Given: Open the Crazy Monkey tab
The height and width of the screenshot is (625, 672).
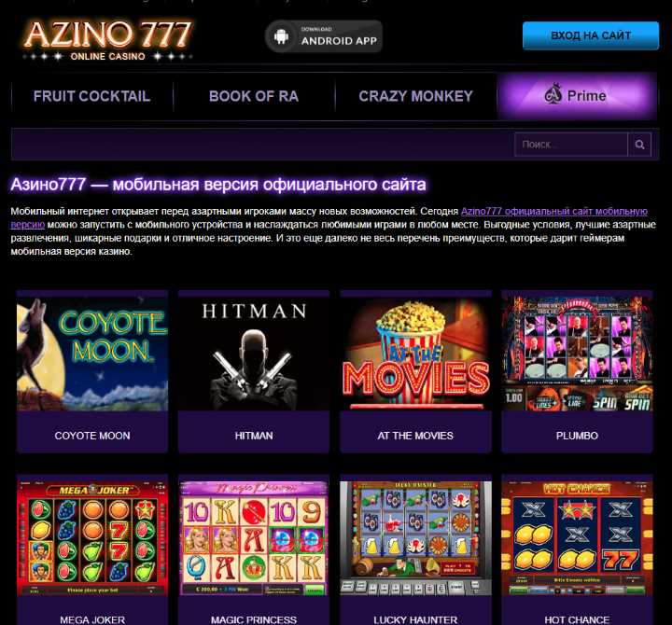Looking at the screenshot, I should (x=415, y=96).
